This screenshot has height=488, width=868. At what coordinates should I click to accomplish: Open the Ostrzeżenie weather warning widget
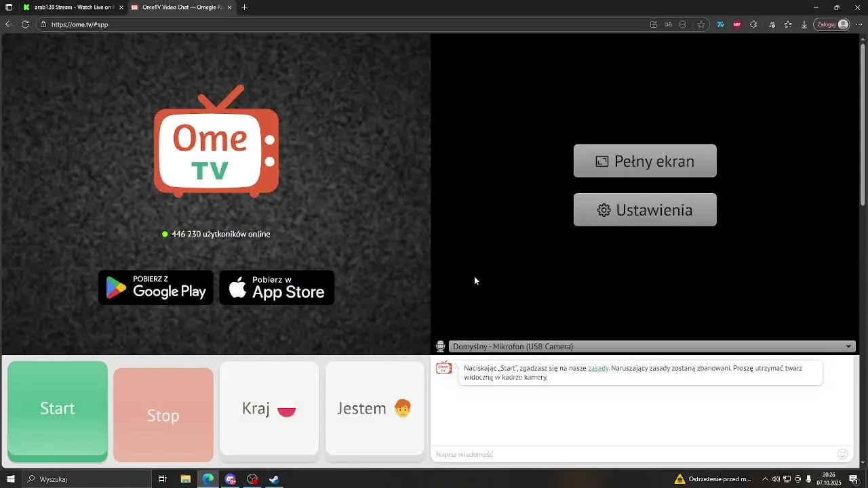point(713,479)
